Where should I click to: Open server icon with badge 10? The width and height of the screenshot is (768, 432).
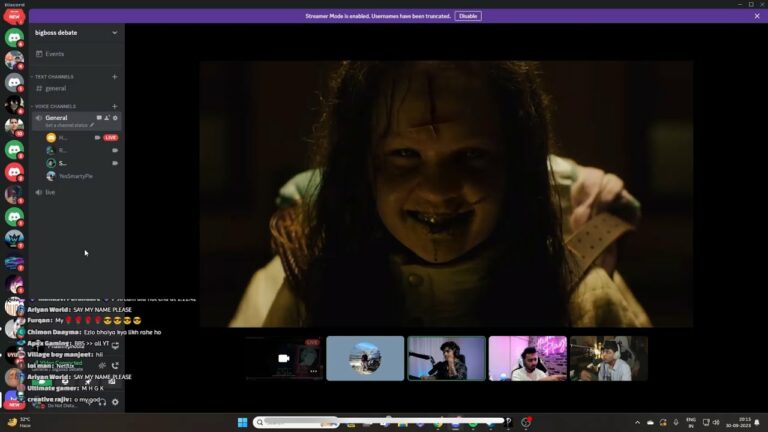[14, 126]
